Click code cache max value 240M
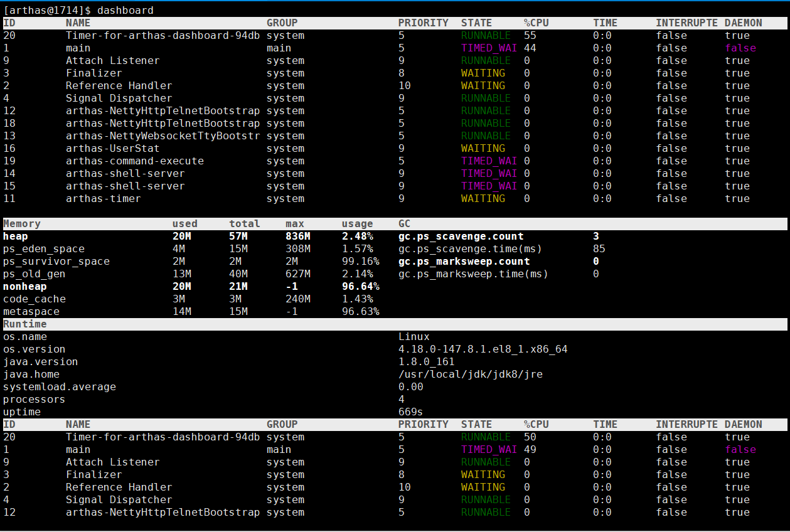 pyautogui.click(x=298, y=299)
